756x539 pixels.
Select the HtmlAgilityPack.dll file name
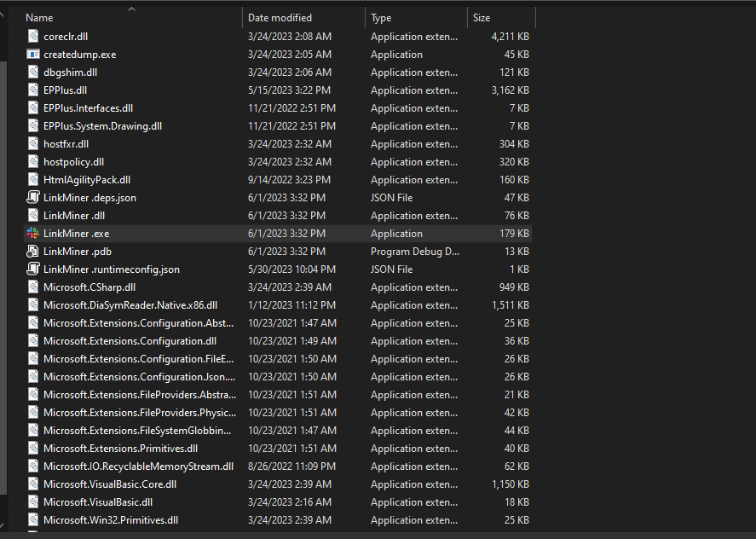tap(87, 179)
